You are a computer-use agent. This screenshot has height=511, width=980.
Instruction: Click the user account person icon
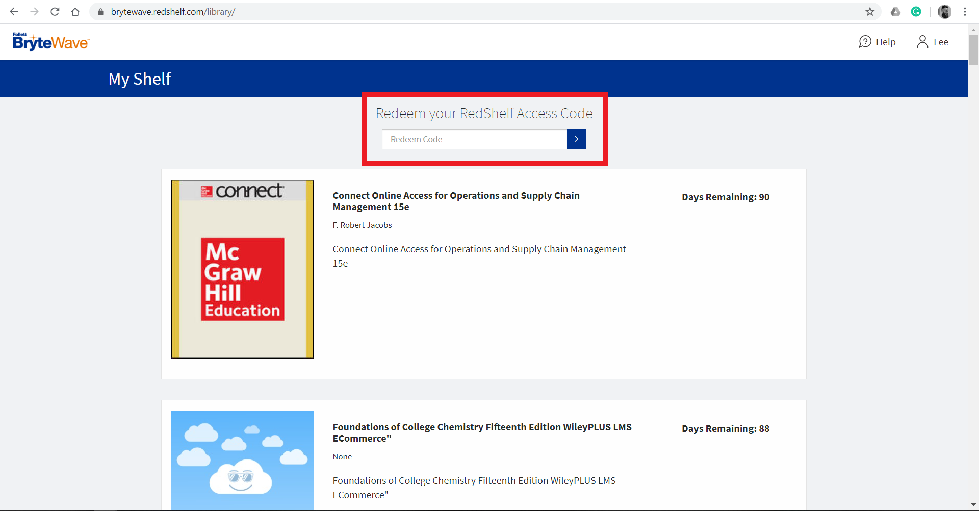click(x=922, y=42)
